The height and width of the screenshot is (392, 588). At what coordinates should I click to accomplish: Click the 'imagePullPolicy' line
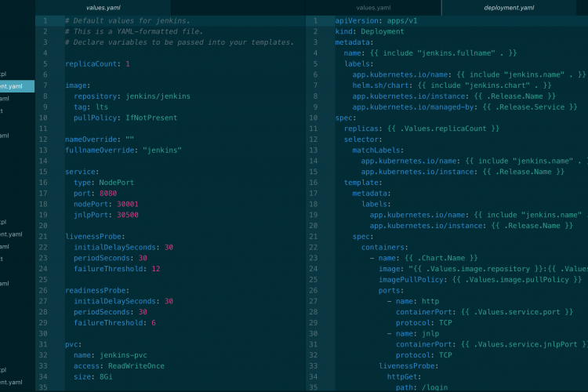[x=480, y=280]
